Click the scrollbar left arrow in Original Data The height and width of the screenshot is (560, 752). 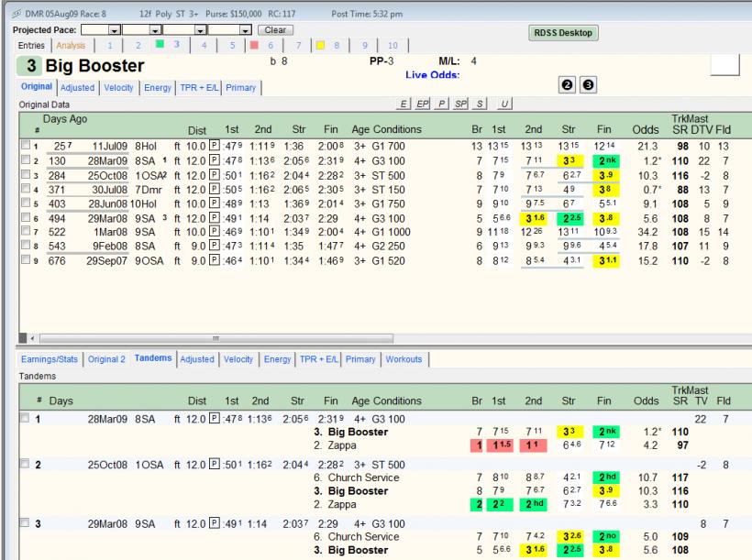point(32,338)
